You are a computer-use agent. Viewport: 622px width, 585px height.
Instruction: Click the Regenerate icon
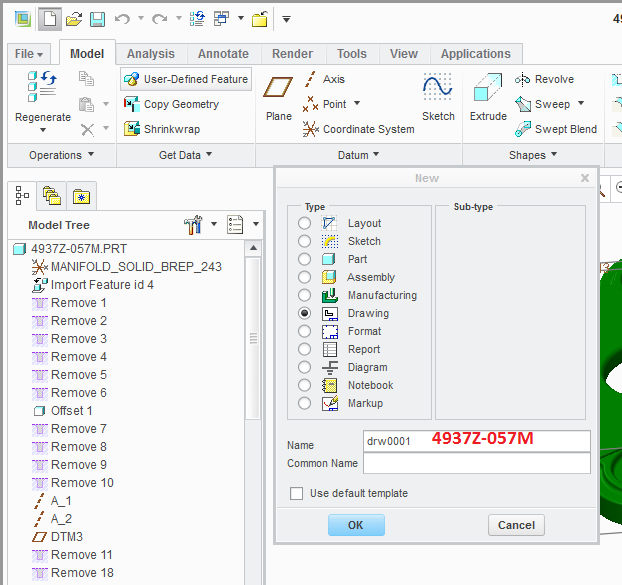pos(42,86)
